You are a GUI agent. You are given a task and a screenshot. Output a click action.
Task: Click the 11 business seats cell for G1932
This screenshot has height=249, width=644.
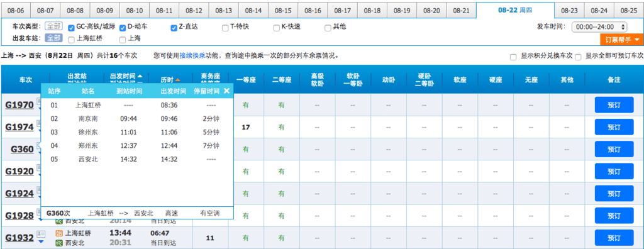210,238
